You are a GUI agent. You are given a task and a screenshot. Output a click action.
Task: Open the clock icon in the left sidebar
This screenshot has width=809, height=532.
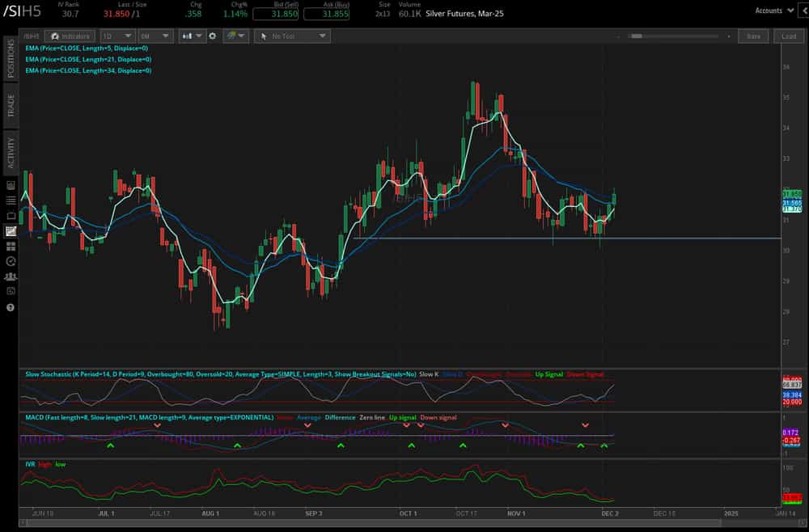(10, 261)
